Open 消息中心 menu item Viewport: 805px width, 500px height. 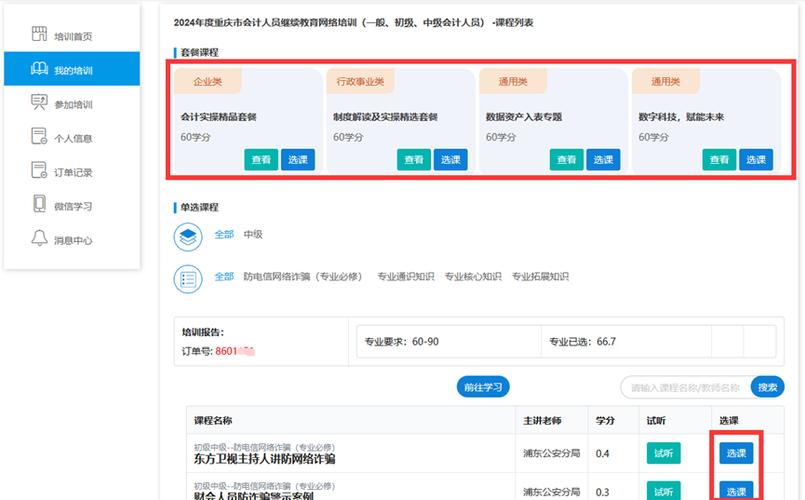point(72,240)
